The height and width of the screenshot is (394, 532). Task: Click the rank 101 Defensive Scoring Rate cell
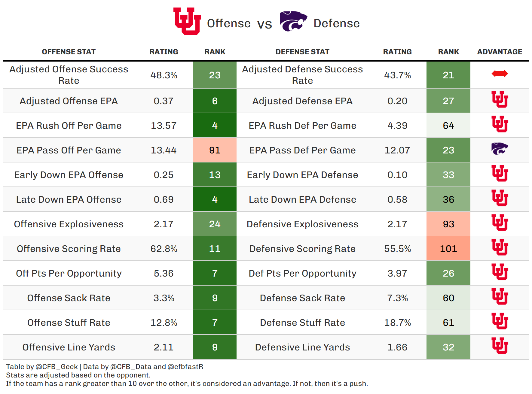coord(448,249)
